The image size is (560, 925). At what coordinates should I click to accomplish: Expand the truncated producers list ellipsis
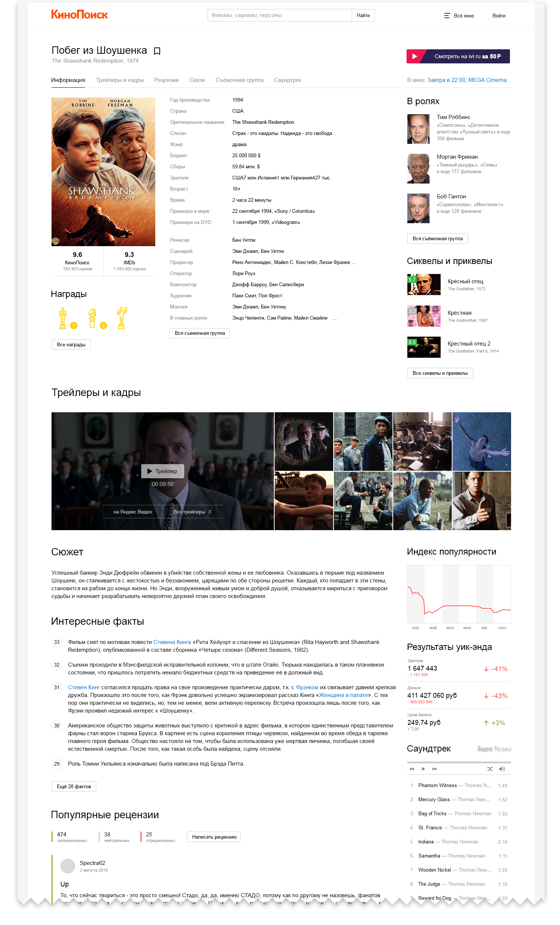point(354,262)
